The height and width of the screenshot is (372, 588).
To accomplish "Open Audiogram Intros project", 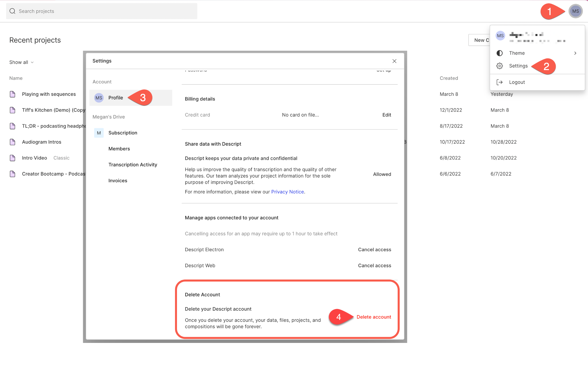I will pos(42,142).
